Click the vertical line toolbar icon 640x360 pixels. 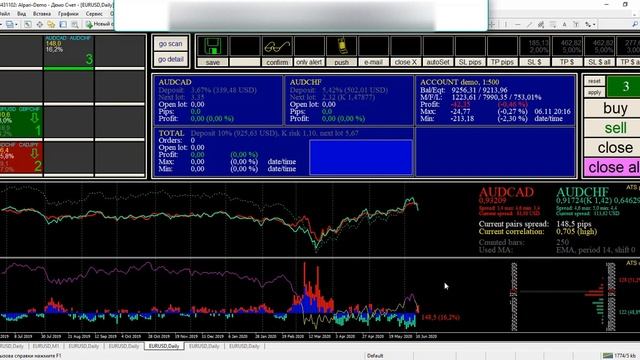pos(506,24)
